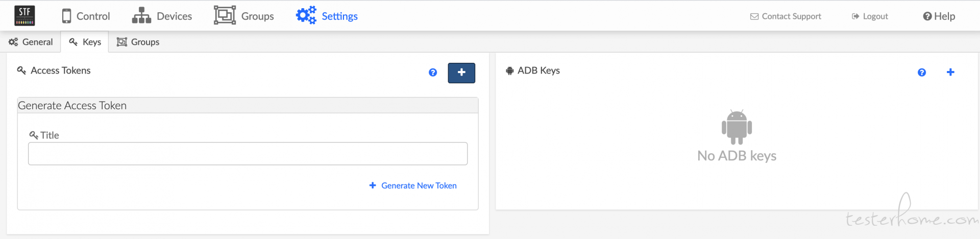Click the Settings gears icon
This screenshot has height=239, width=980.
306,15
